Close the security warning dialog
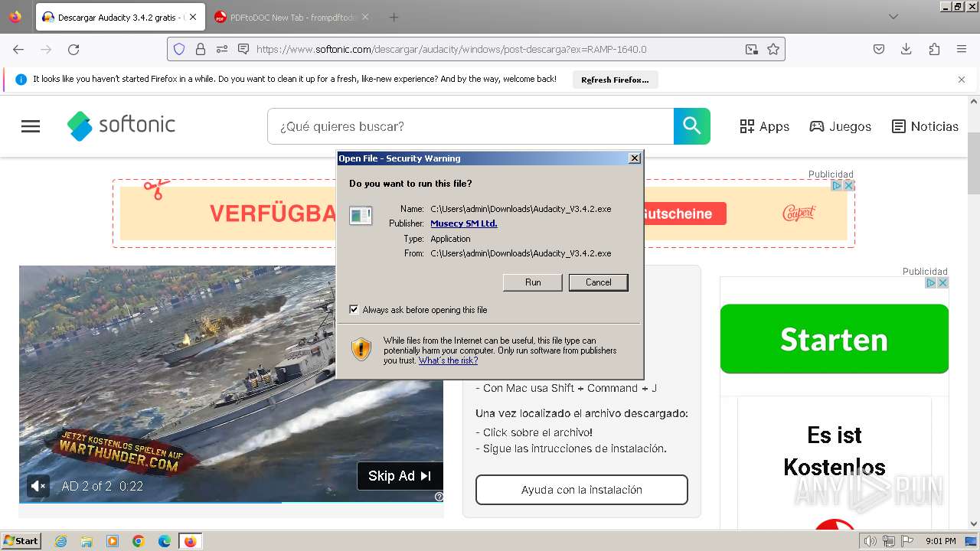 634,158
